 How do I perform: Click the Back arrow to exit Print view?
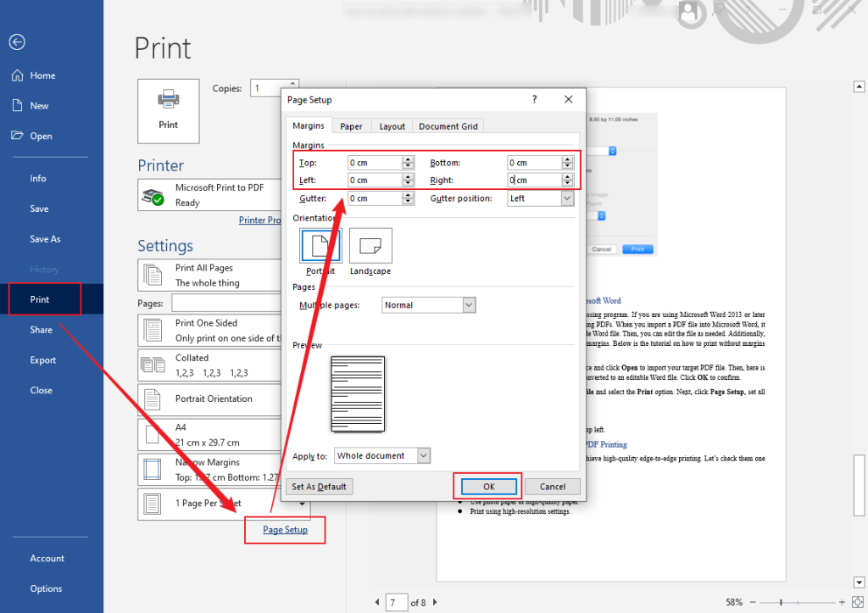click(x=17, y=42)
